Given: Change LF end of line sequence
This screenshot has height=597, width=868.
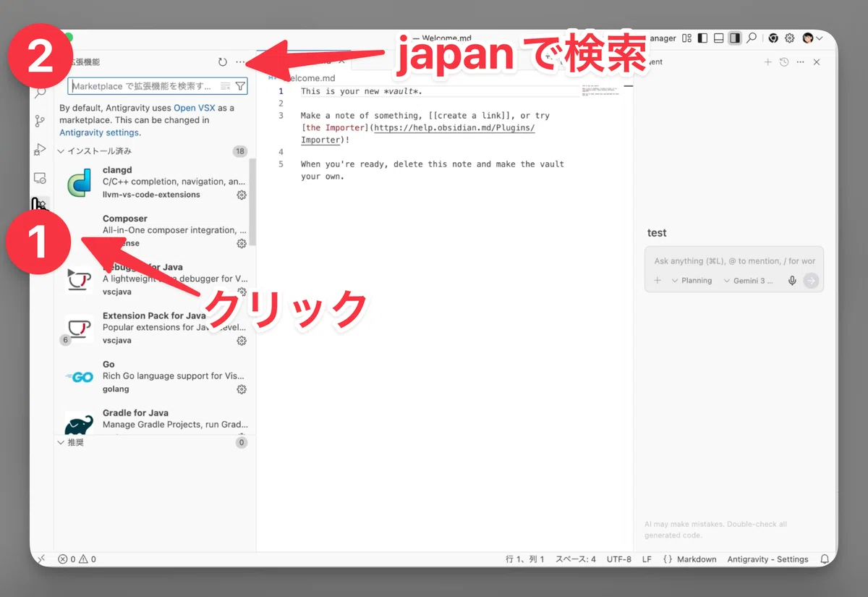Looking at the screenshot, I should point(647,559).
